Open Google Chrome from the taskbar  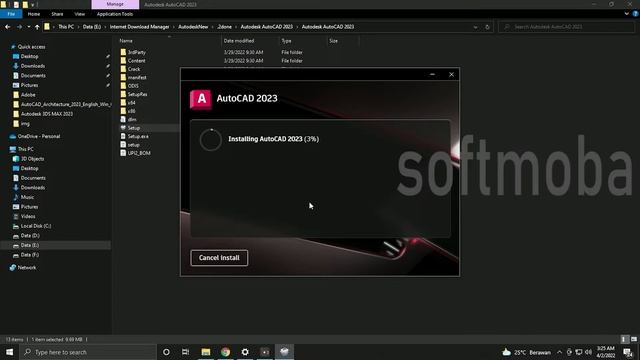click(x=225, y=352)
